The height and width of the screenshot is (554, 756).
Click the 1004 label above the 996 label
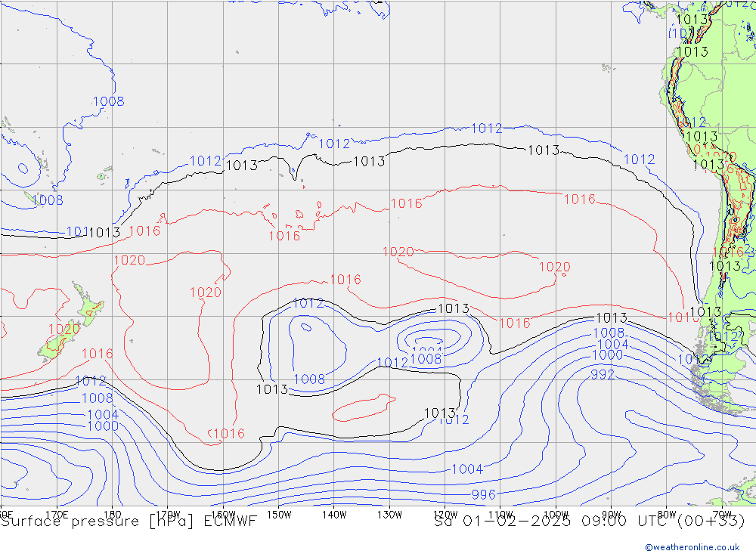point(466,469)
